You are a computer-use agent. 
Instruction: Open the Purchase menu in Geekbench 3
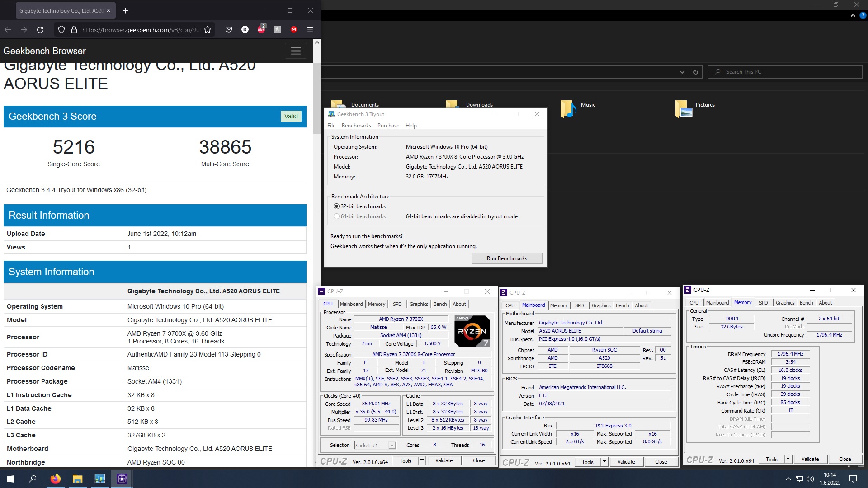point(388,126)
